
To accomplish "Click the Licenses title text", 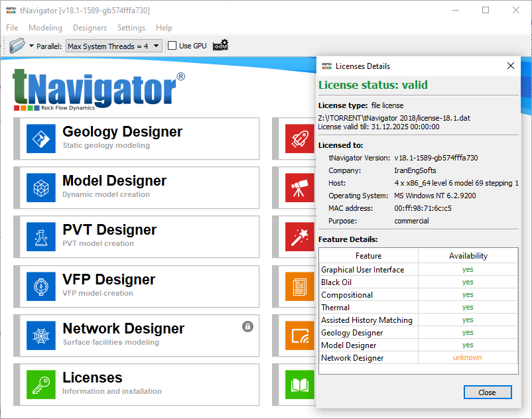I will pos(92,378).
